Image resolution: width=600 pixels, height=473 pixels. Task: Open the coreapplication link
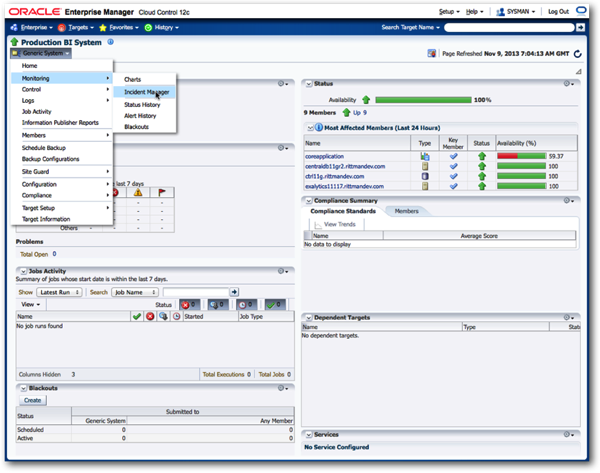[x=324, y=156]
